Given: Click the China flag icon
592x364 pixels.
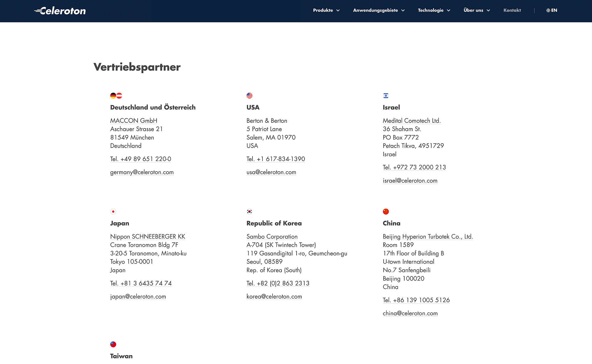Looking at the screenshot, I should click(386, 211).
